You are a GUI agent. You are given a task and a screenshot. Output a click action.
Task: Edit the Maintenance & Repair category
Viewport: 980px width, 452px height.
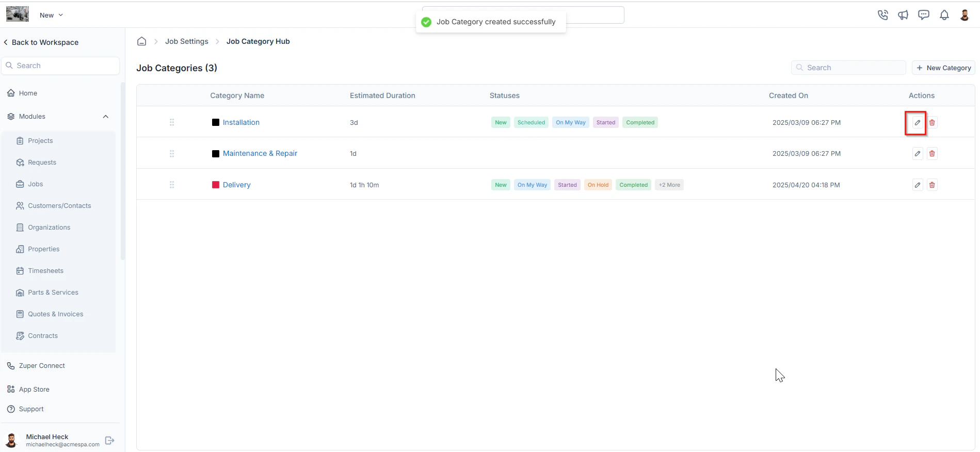917,154
